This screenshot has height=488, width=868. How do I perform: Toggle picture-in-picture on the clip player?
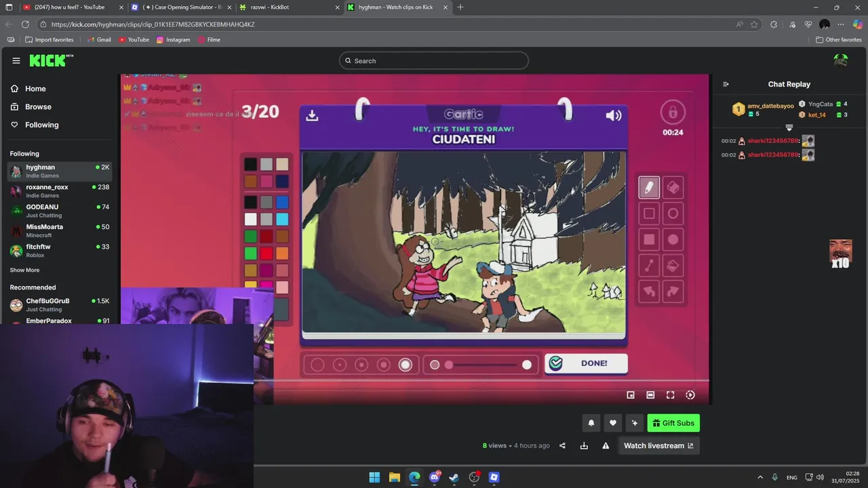[x=631, y=395]
